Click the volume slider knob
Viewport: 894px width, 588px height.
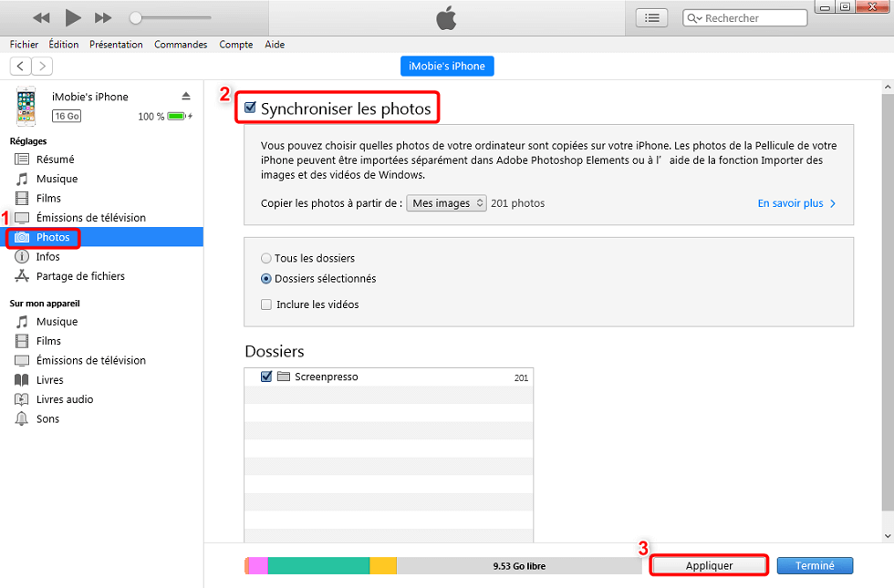(x=135, y=17)
